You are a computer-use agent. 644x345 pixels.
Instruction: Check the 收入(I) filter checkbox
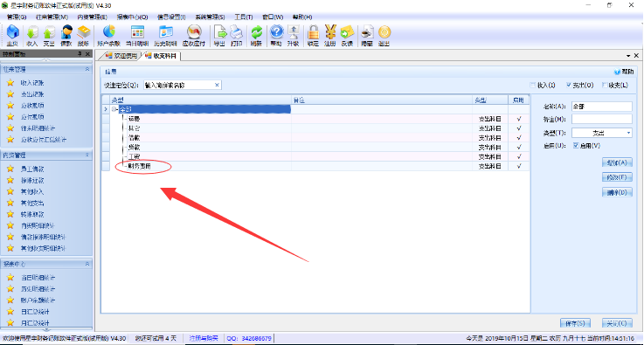pyautogui.click(x=534, y=85)
